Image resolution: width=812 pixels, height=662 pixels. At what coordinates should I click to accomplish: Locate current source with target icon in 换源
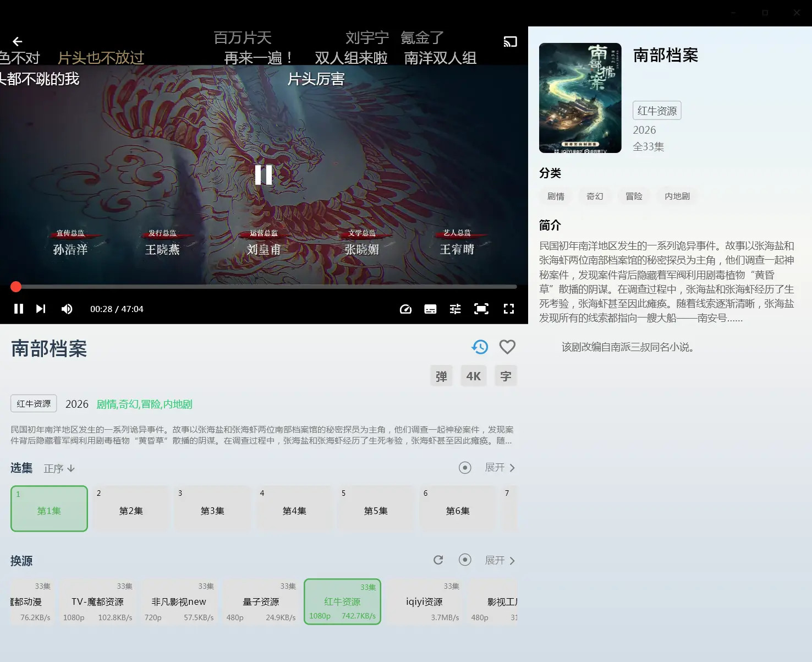tap(465, 560)
